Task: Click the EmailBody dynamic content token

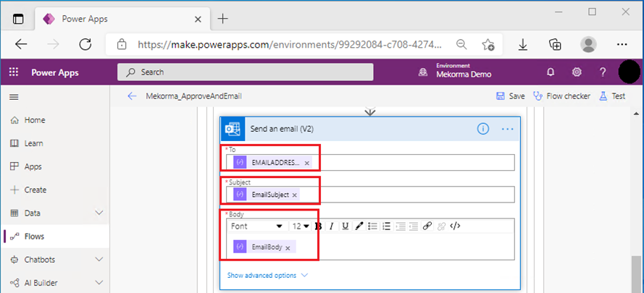Action: (x=264, y=247)
